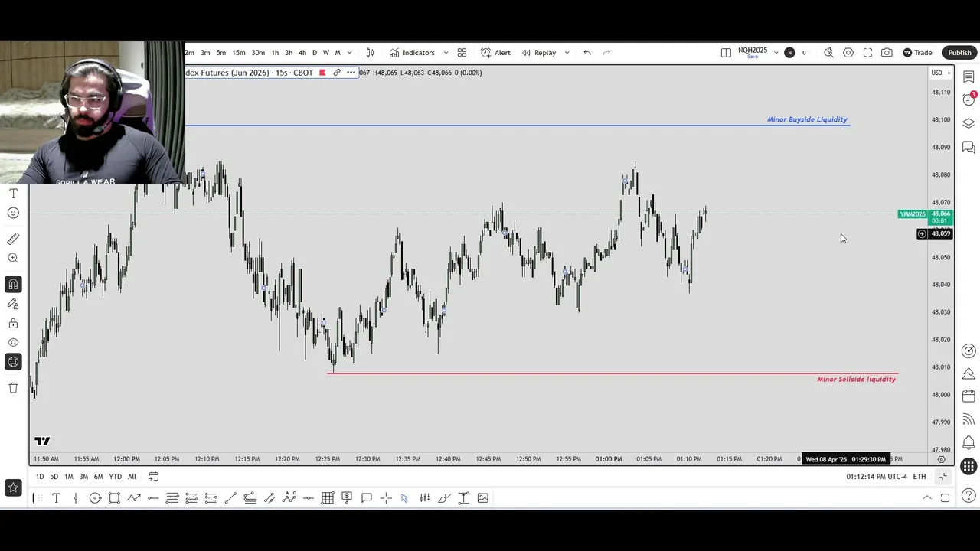980x551 pixels.
Task: Open the candlestick chart type selector
Action: (x=371, y=53)
